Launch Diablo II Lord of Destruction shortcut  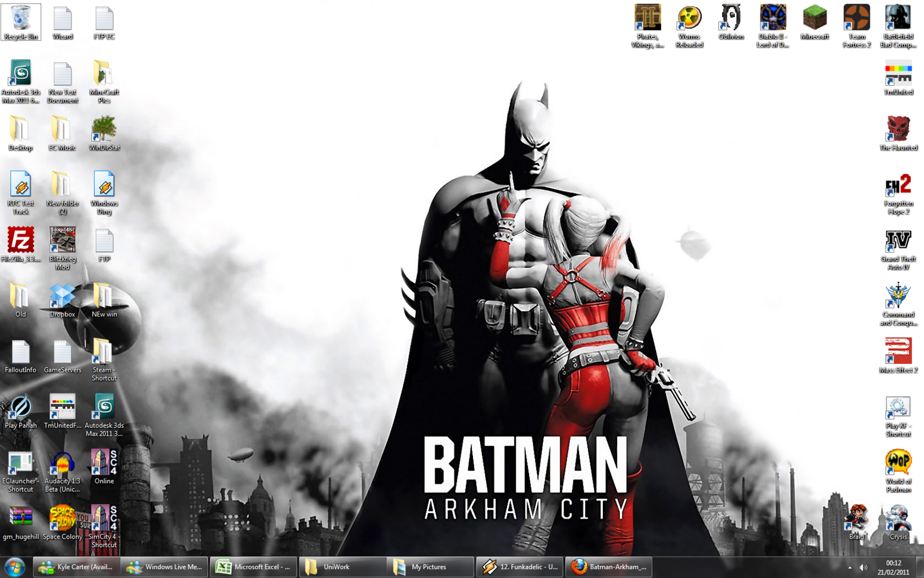click(773, 26)
